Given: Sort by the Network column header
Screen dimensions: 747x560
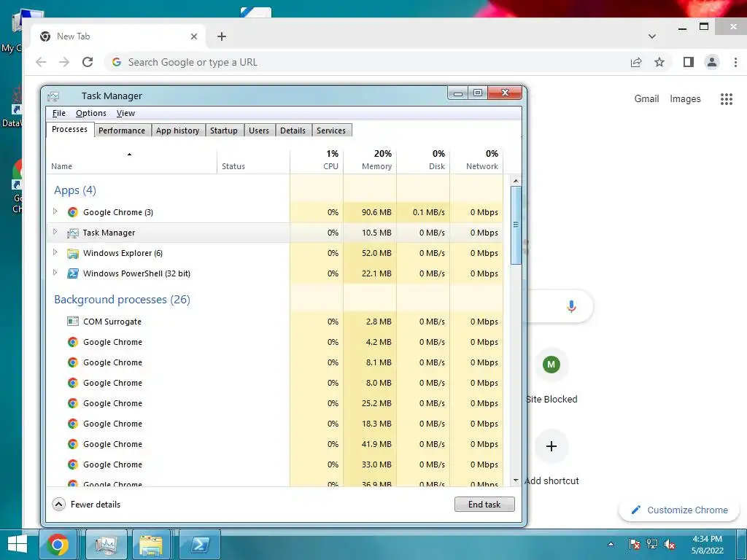Looking at the screenshot, I should 477,160.
